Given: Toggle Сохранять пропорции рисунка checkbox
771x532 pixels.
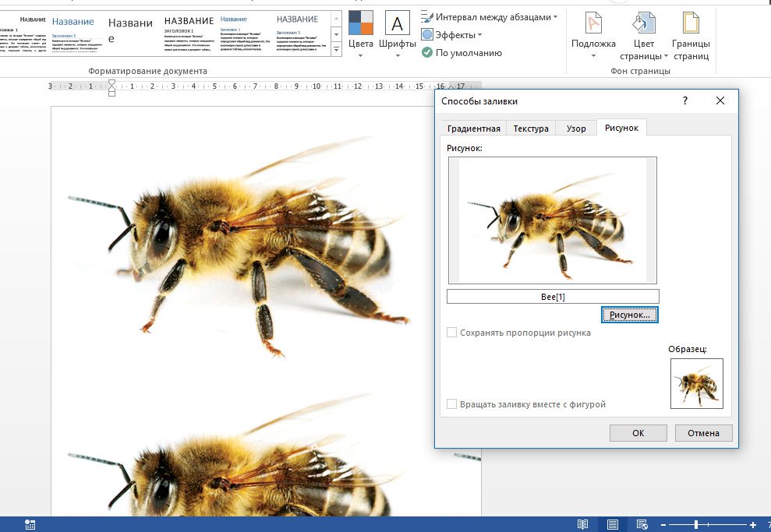Looking at the screenshot, I should 451,333.
